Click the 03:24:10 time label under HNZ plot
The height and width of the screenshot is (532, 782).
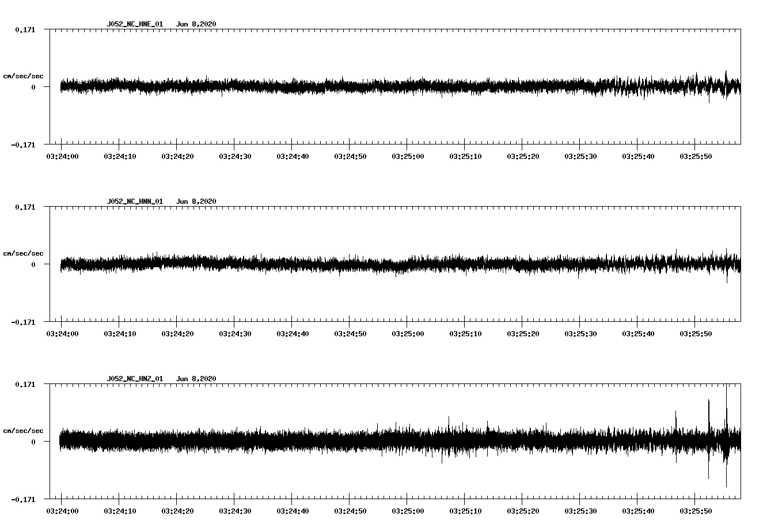[x=119, y=511]
